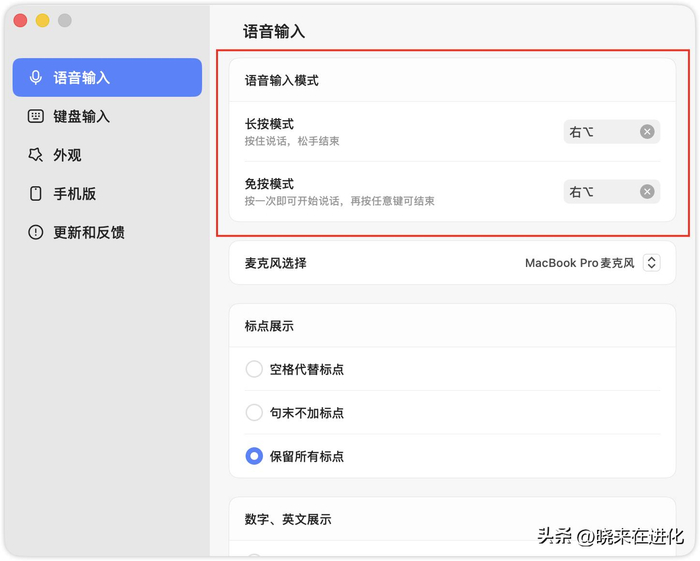Click the MacBook Pro 麦克风 value
Viewport: 700px width, 561px height.
579,263
